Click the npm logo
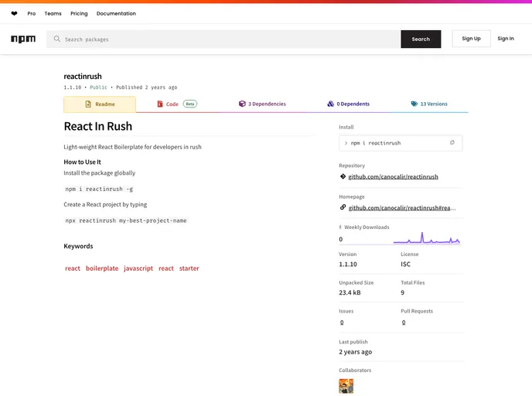This screenshot has width=532, height=396. [x=23, y=39]
